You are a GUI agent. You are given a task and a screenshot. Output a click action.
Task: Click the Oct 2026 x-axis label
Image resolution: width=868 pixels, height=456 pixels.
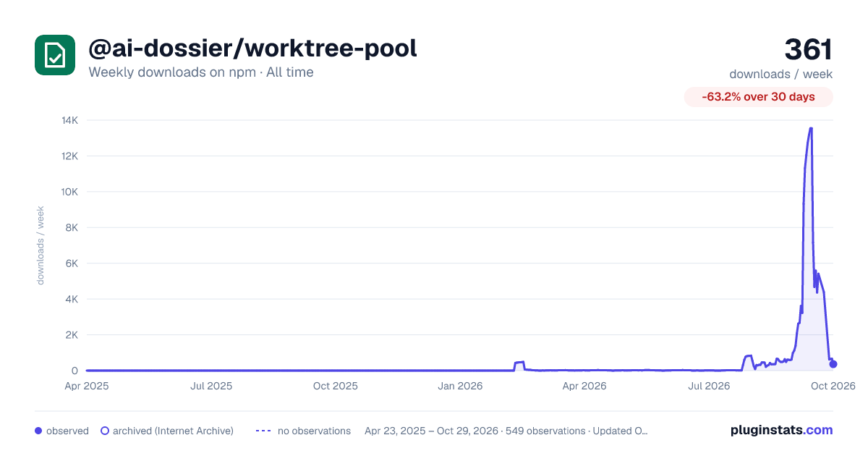[833, 386]
